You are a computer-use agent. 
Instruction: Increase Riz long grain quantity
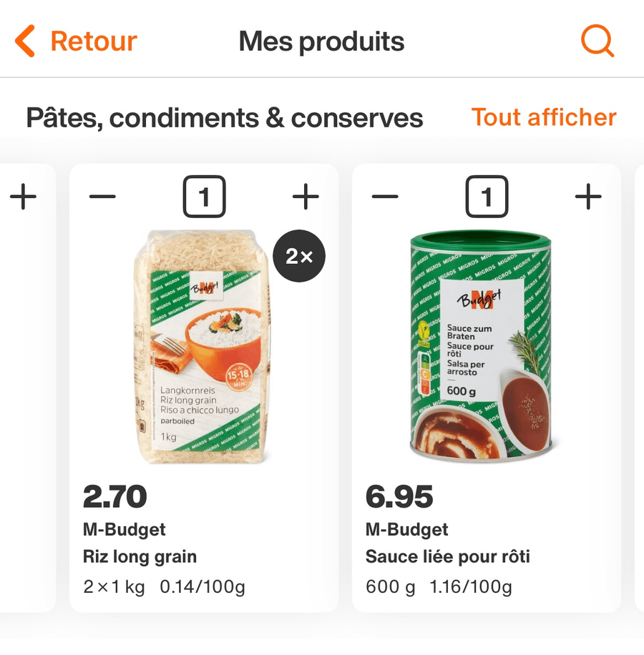(x=306, y=197)
